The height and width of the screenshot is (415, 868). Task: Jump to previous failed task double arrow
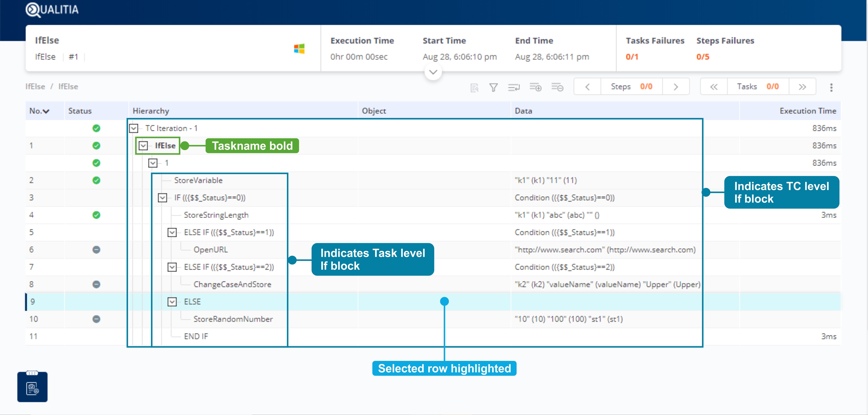click(x=714, y=87)
